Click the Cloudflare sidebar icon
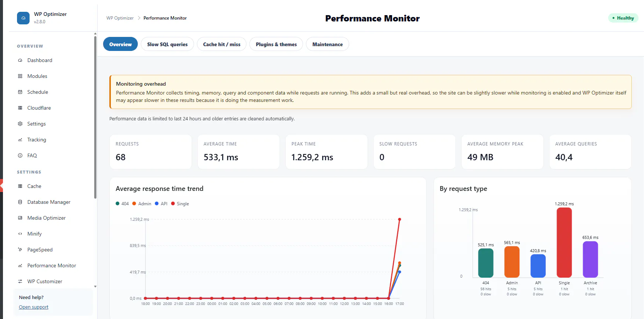Screen dimensions: 644x319 coord(20,108)
